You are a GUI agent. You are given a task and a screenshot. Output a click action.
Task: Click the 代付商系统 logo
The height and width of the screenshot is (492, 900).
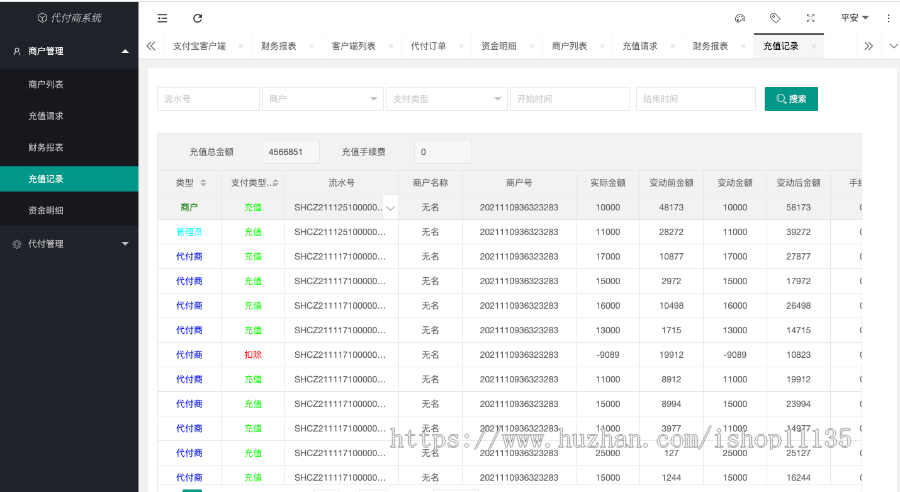pos(69,18)
